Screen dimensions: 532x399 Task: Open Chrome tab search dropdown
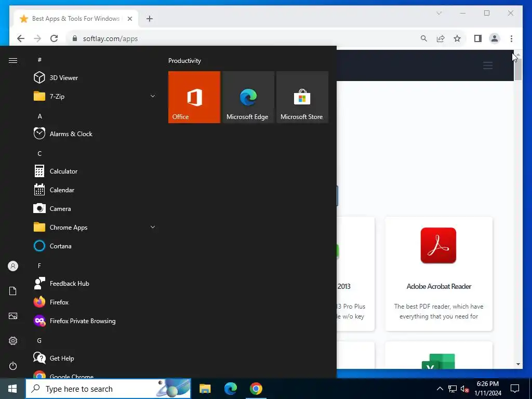(x=439, y=13)
